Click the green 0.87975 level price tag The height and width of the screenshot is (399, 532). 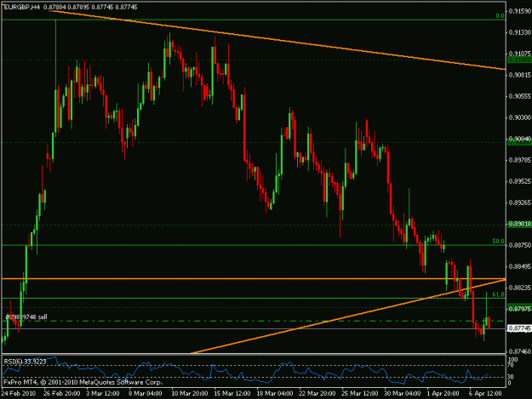coord(519,309)
